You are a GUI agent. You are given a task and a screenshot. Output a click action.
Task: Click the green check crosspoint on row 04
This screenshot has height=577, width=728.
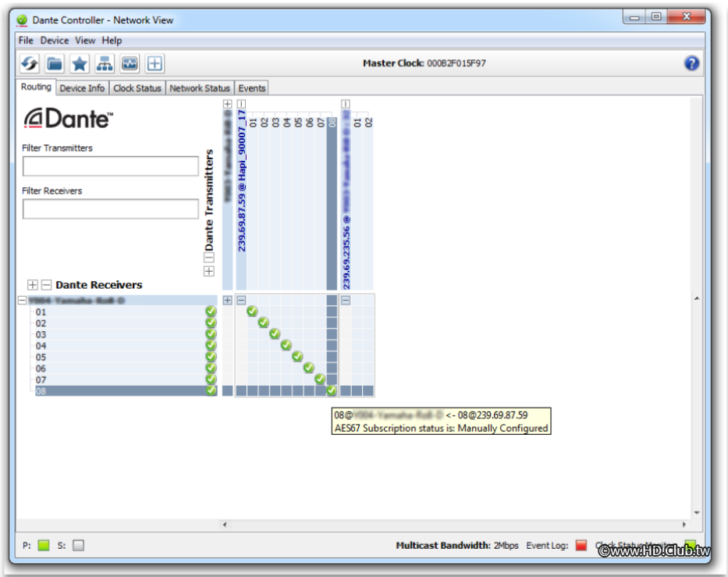pos(286,345)
